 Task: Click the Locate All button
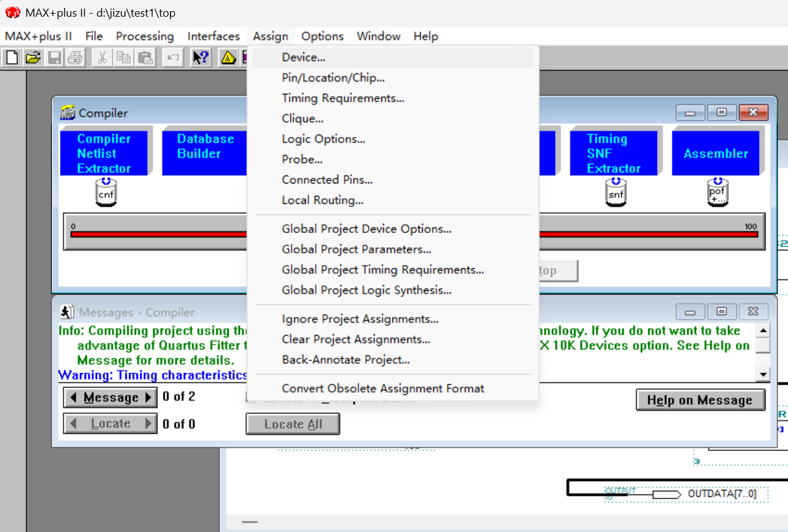point(293,424)
